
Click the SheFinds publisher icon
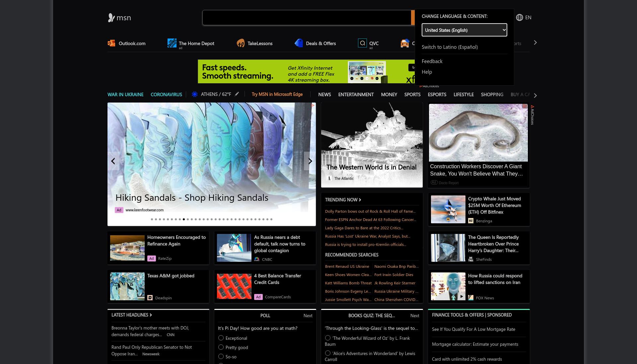click(471, 259)
